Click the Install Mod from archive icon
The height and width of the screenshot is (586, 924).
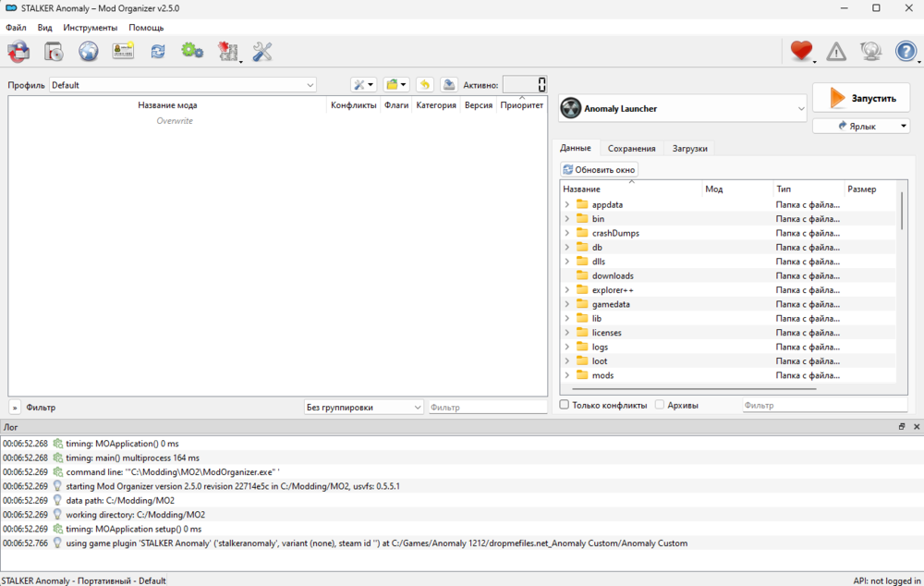[55, 52]
